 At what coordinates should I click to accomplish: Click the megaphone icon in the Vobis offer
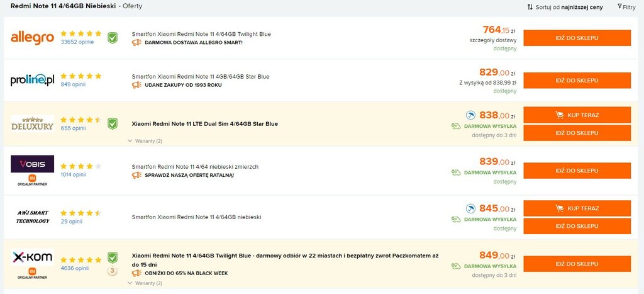point(136,175)
